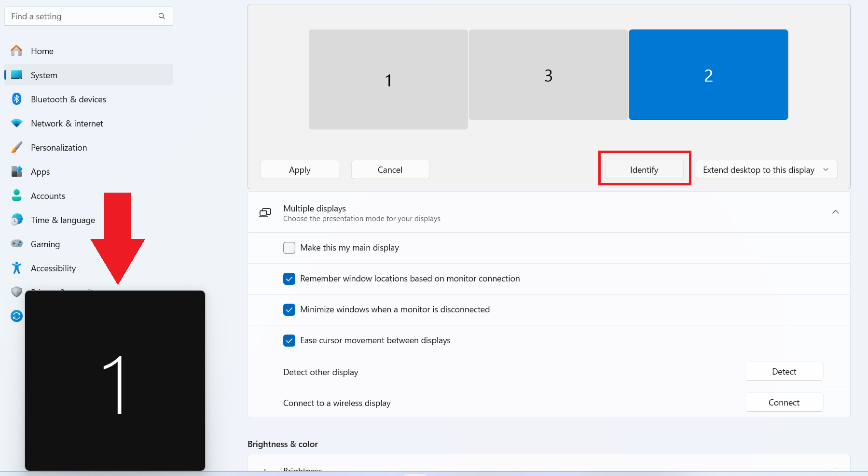Click the Detect button
Image resolution: width=868 pixels, height=476 pixels.
[784, 372]
